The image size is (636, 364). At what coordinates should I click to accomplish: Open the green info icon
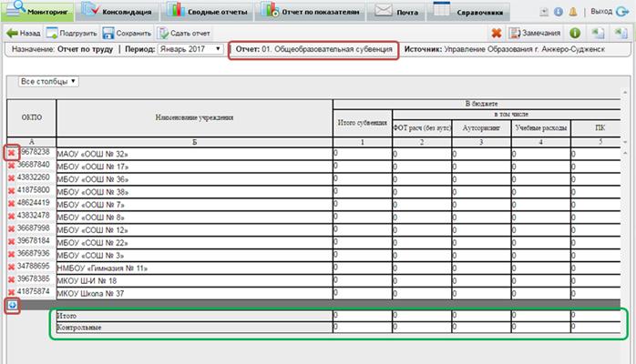576,32
